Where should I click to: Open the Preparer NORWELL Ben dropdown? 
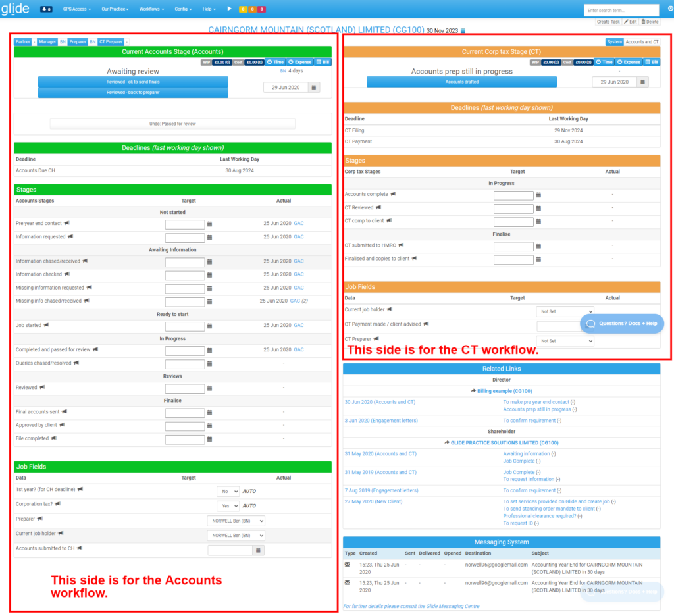click(x=236, y=521)
